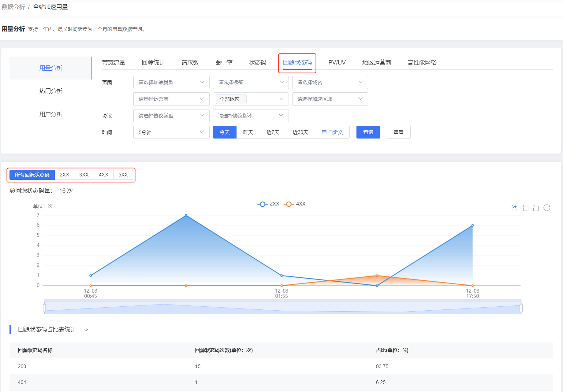Open the 请选择标签 dropdown
The width and height of the screenshot is (563, 392).
point(251,82)
